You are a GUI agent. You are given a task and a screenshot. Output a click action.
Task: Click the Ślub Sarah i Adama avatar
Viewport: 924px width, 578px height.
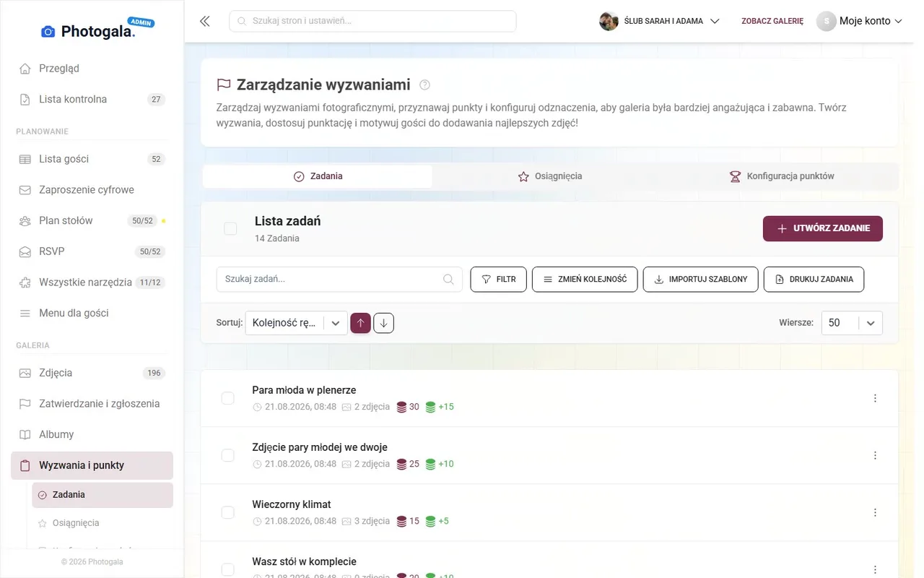coord(609,21)
